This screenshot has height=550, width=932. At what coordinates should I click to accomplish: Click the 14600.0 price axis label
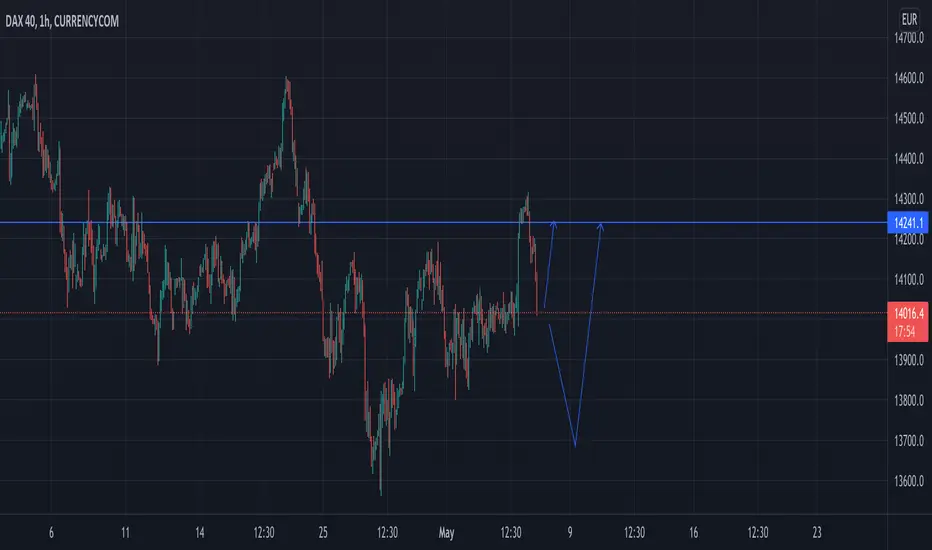[x=909, y=78]
